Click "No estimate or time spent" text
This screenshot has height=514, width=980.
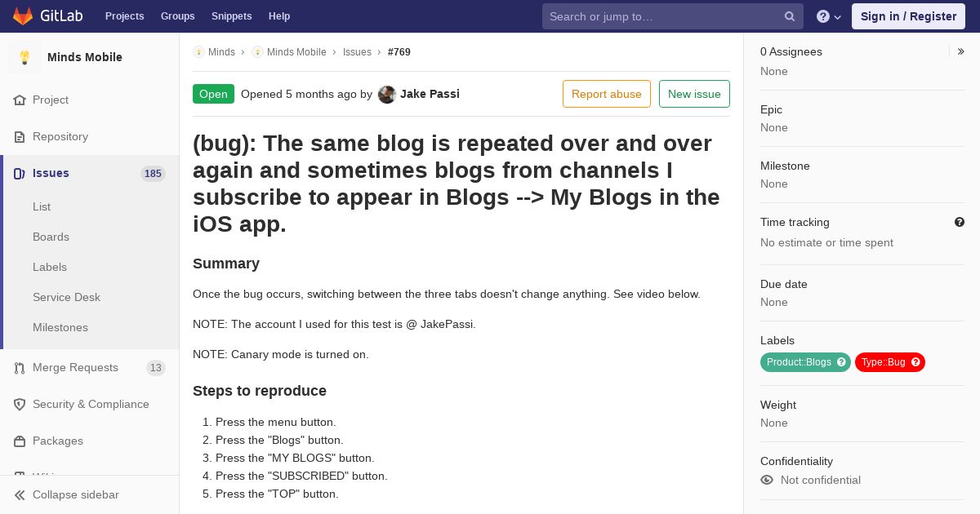(x=826, y=242)
